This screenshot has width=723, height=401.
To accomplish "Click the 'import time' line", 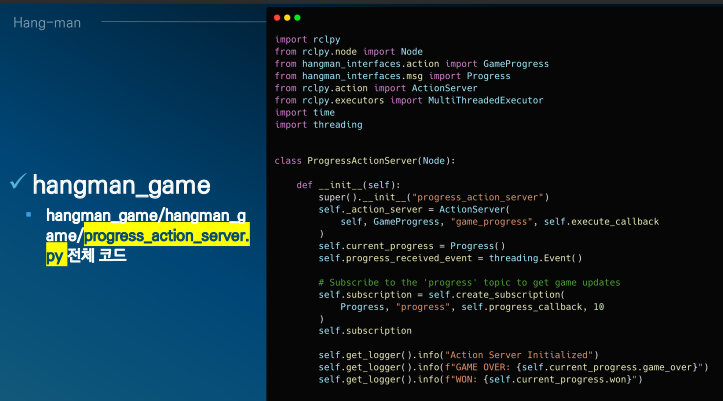I will click(305, 112).
